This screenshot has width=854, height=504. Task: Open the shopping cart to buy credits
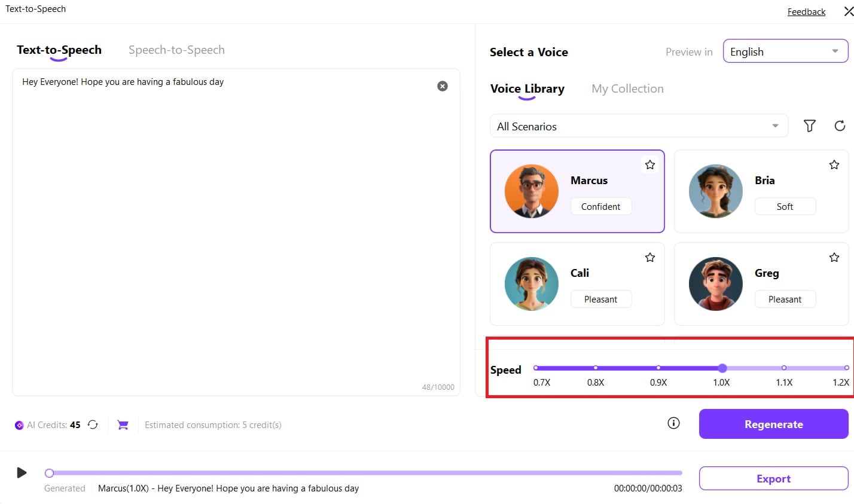[x=123, y=424]
